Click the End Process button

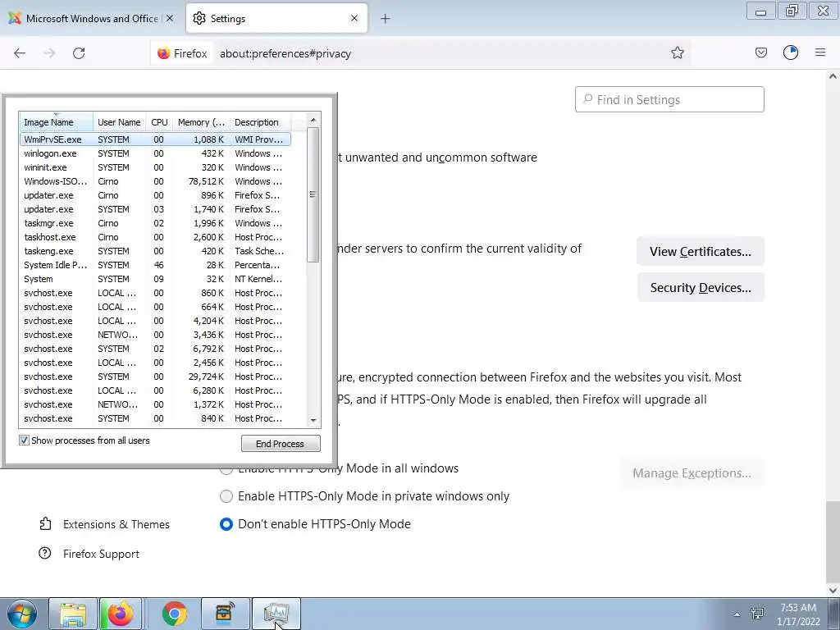tap(281, 444)
